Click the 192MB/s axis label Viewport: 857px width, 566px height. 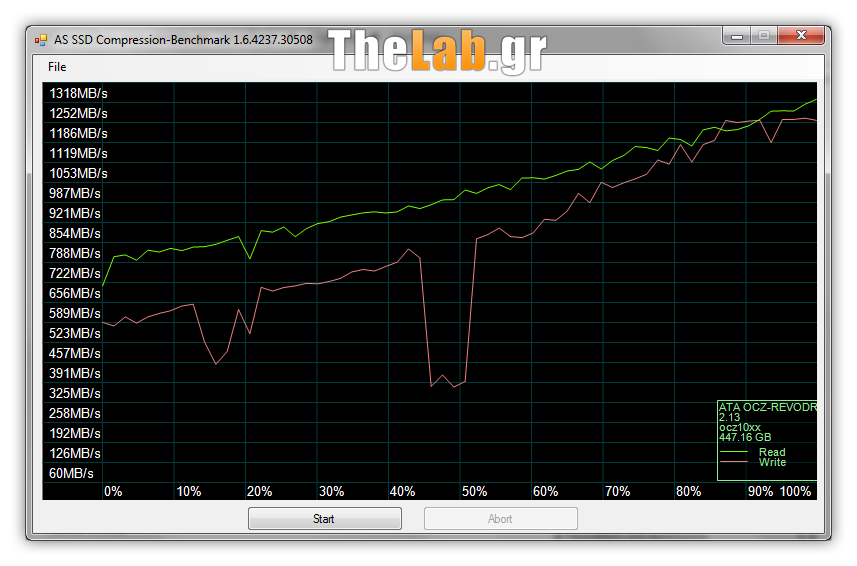pos(75,433)
